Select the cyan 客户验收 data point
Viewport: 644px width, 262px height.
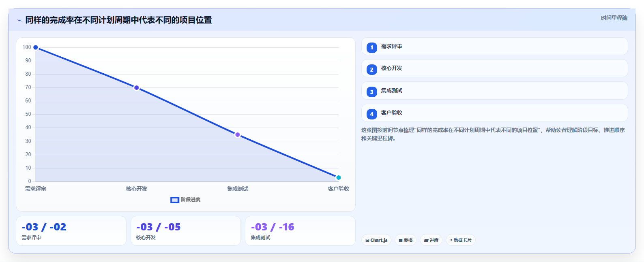click(339, 177)
